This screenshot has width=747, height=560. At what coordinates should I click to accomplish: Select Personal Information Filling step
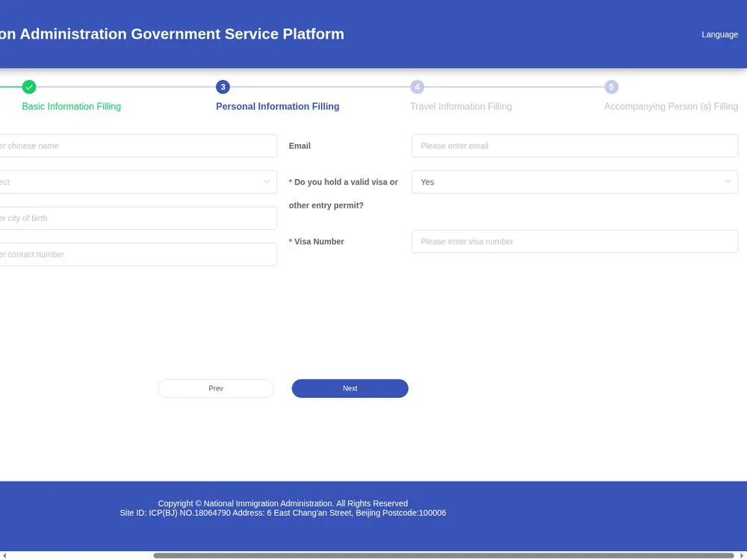click(x=277, y=106)
